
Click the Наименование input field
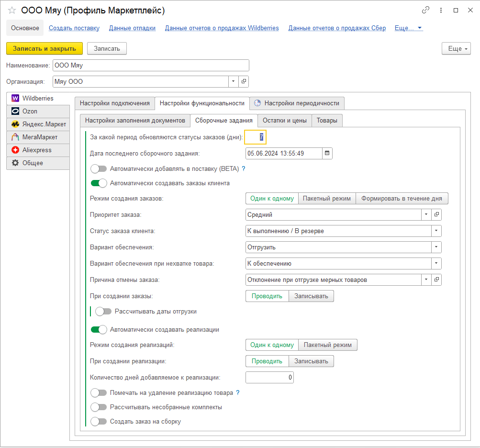(151, 65)
